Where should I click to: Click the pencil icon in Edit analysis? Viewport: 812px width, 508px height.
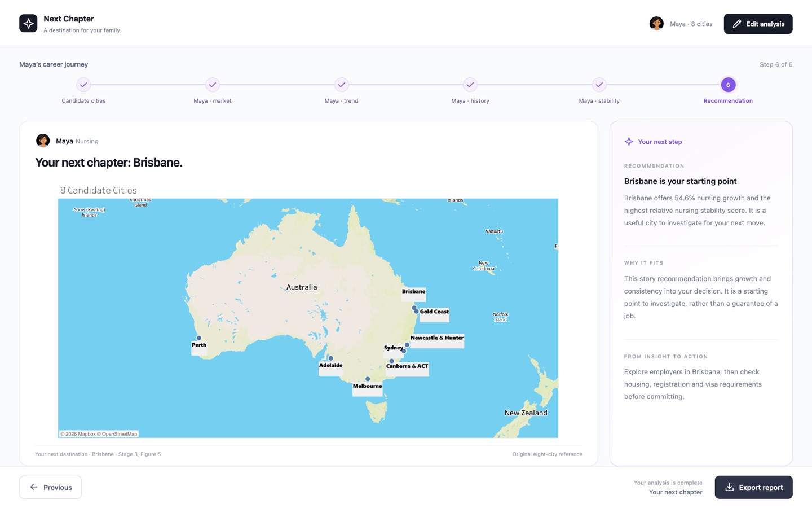pyautogui.click(x=737, y=24)
